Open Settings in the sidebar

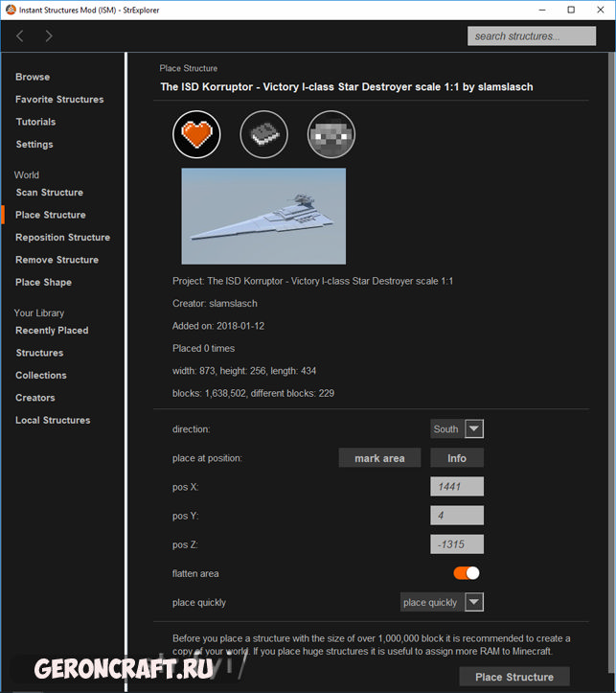click(x=34, y=145)
